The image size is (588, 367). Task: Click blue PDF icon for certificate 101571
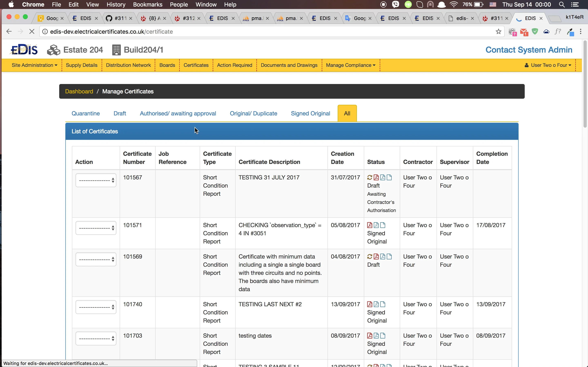coord(376,225)
